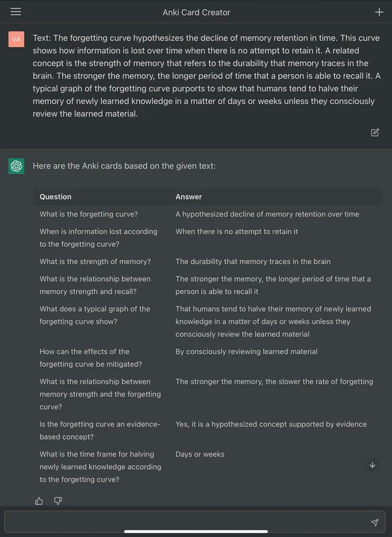Click the Anki Card Creator title
This screenshot has height=537, width=392.
(197, 12)
